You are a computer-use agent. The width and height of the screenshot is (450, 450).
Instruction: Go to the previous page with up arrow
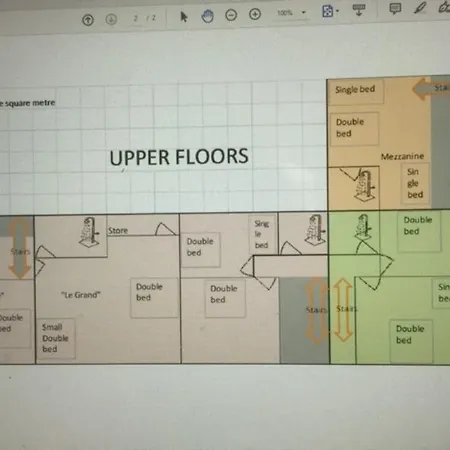click(88, 20)
